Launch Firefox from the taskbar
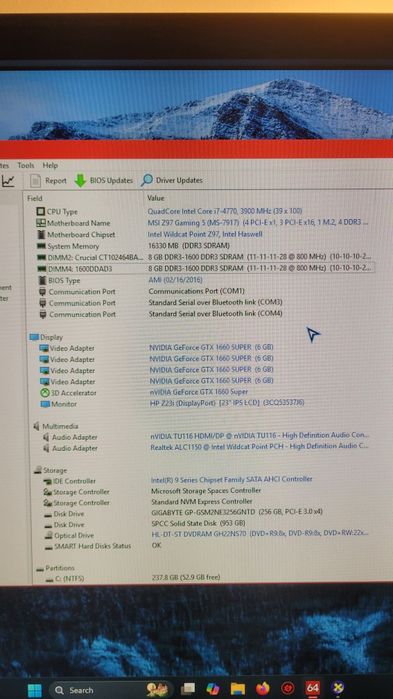The width and height of the screenshot is (393, 699). (x=263, y=689)
